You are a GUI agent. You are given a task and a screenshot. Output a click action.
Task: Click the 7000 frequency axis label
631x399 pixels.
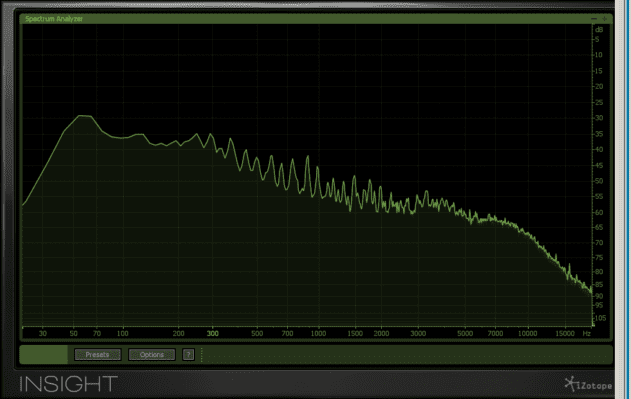pos(495,333)
